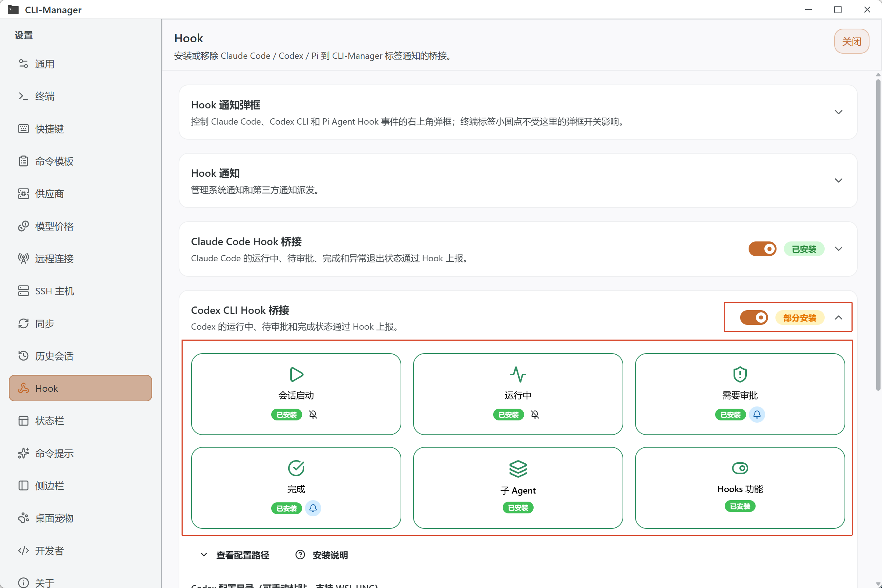Click the refresh icon beside 同步
882x588 pixels.
[x=23, y=323]
